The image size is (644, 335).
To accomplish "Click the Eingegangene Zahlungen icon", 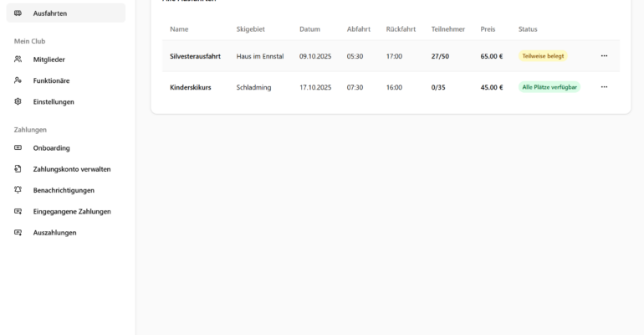I will [x=18, y=211].
